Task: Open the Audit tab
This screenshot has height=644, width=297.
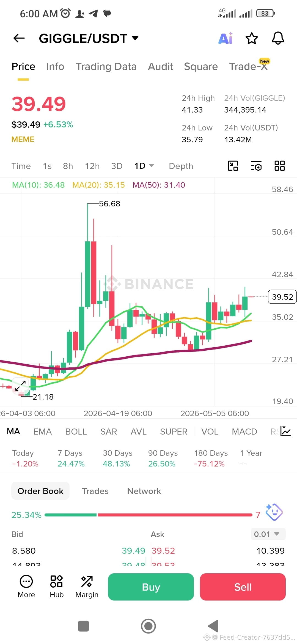Action: coord(161,67)
